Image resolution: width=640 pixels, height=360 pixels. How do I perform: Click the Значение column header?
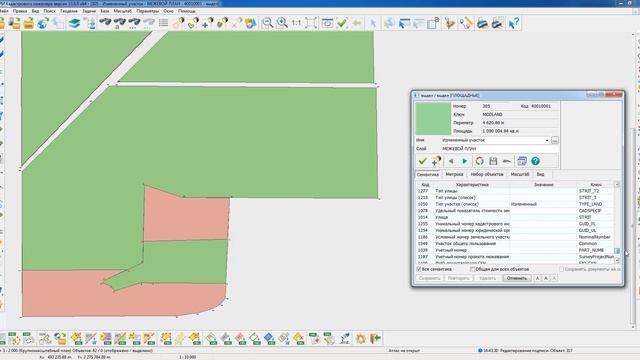(544, 185)
